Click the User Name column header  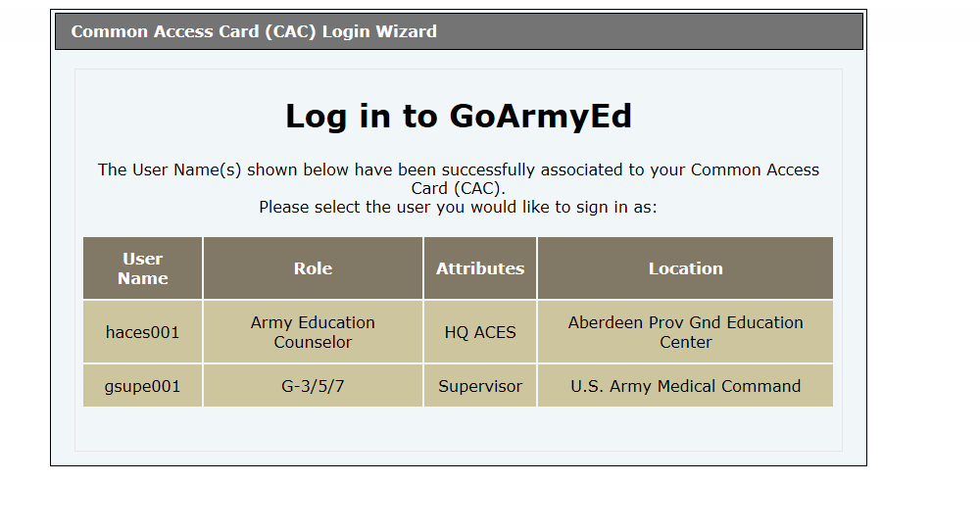click(142, 268)
